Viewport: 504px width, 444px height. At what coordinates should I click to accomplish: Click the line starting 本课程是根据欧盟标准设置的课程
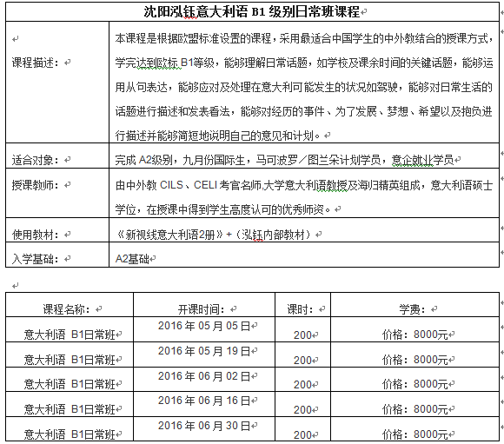[x=304, y=38]
